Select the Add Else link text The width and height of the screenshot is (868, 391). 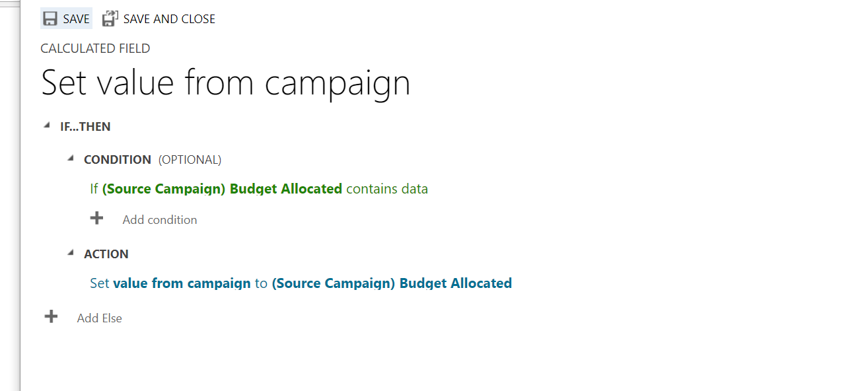(99, 318)
